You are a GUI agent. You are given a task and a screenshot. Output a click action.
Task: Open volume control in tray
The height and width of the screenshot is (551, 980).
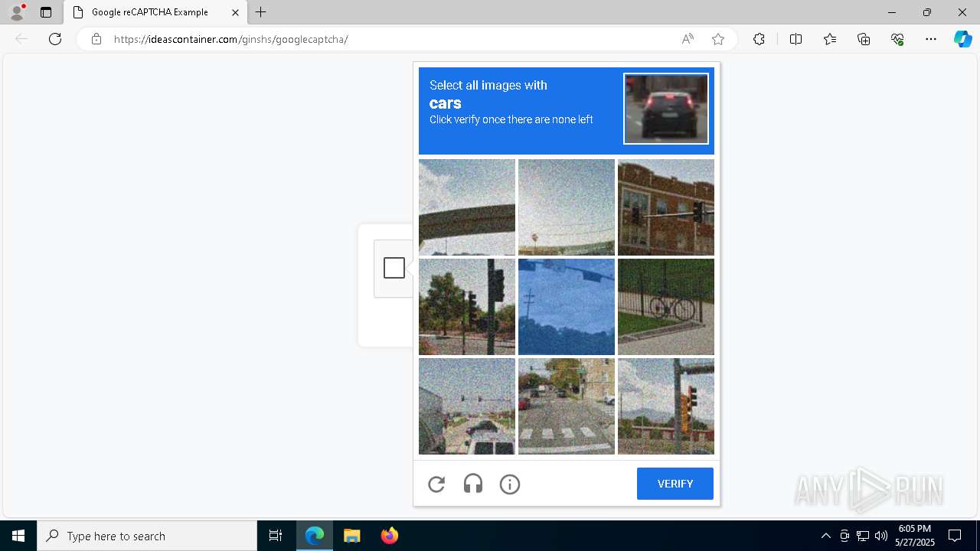[x=881, y=536]
